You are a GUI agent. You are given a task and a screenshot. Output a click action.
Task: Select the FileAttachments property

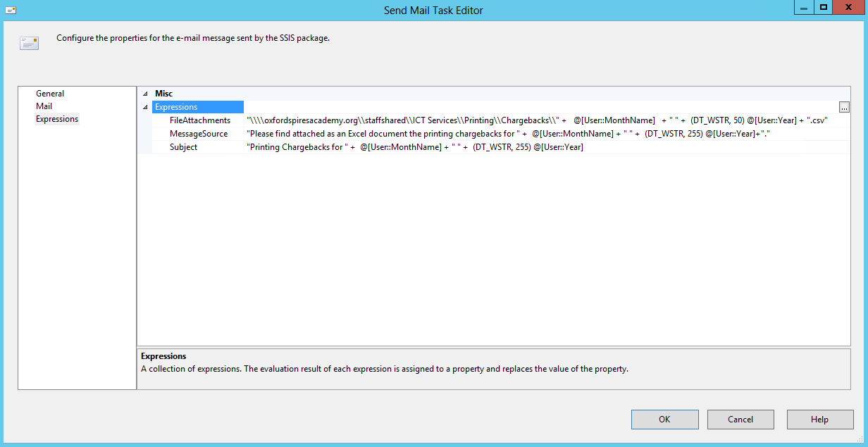pos(200,120)
